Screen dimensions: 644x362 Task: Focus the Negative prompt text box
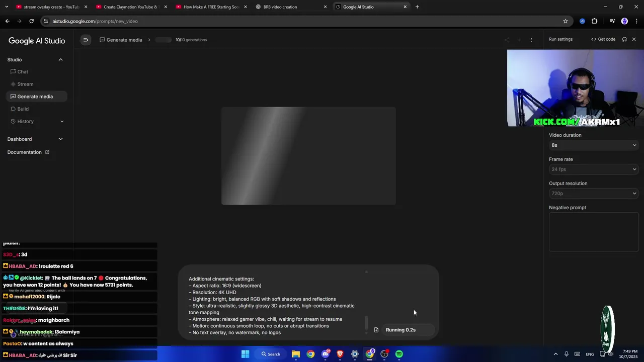pos(594,232)
